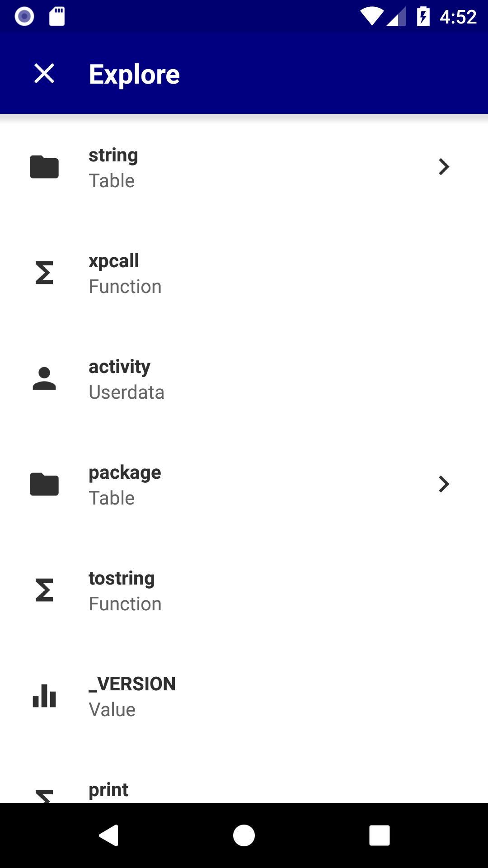Screen dimensions: 488x868
Task: Close the Explore screen with X
Action: click(x=44, y=73)
